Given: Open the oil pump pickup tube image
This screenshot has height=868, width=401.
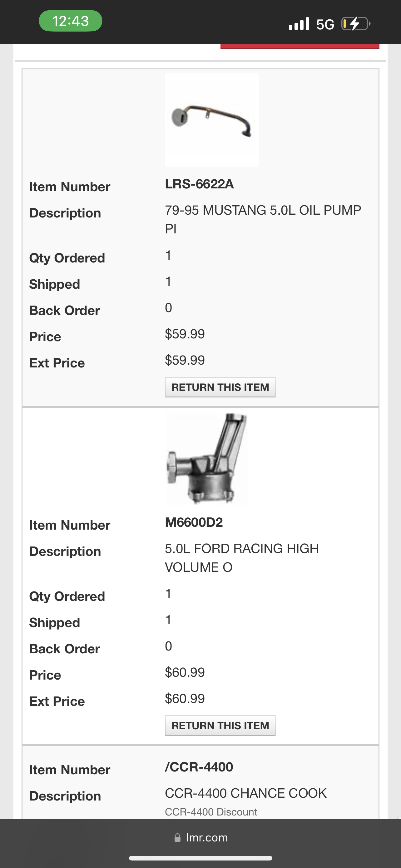Looking at the screenshot, I should [x=211, y=120].
